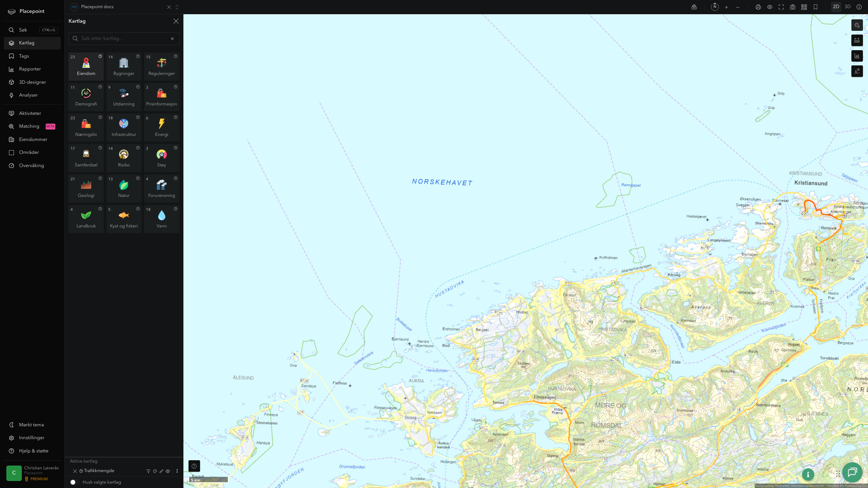
Task: Click the print map icon
Action: click(x=758, y=7)
